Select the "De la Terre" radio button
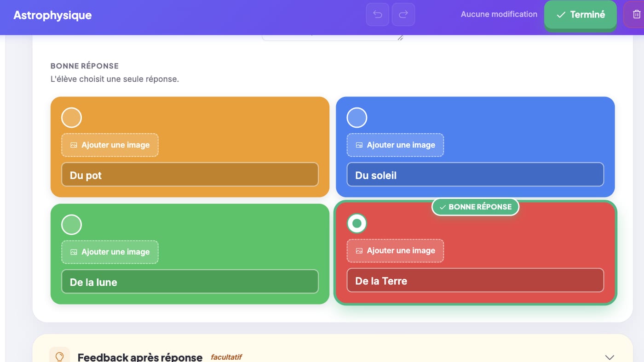This screenshot has height=362, width=644. [357, 223]
